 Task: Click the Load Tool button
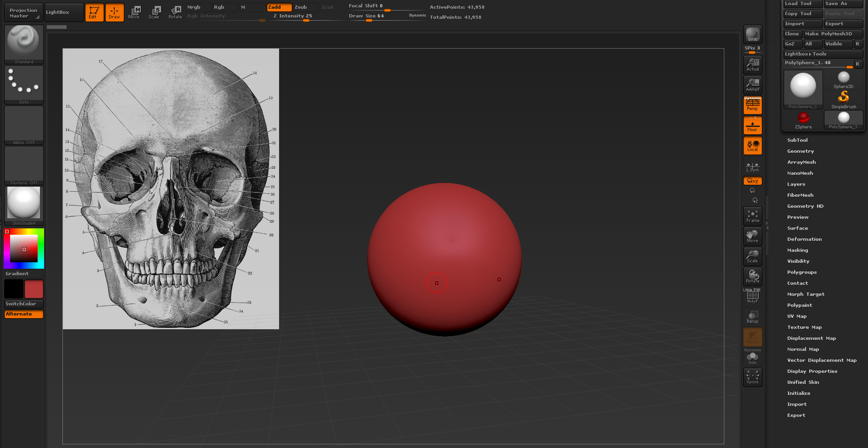coord(802,4)
